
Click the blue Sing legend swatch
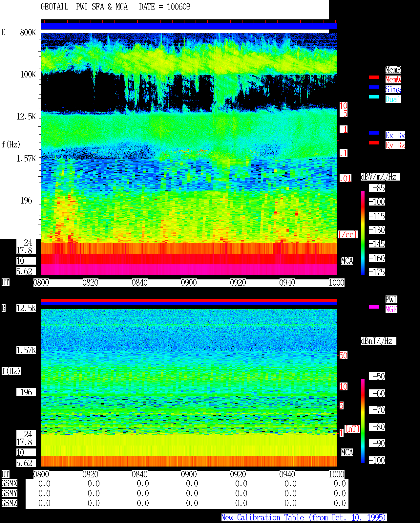pos(374,87)
